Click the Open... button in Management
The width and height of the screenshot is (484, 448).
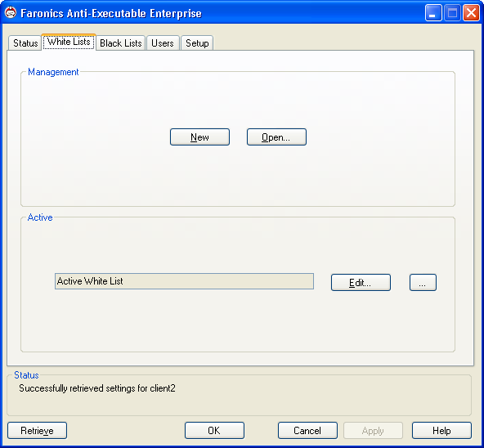276,137
